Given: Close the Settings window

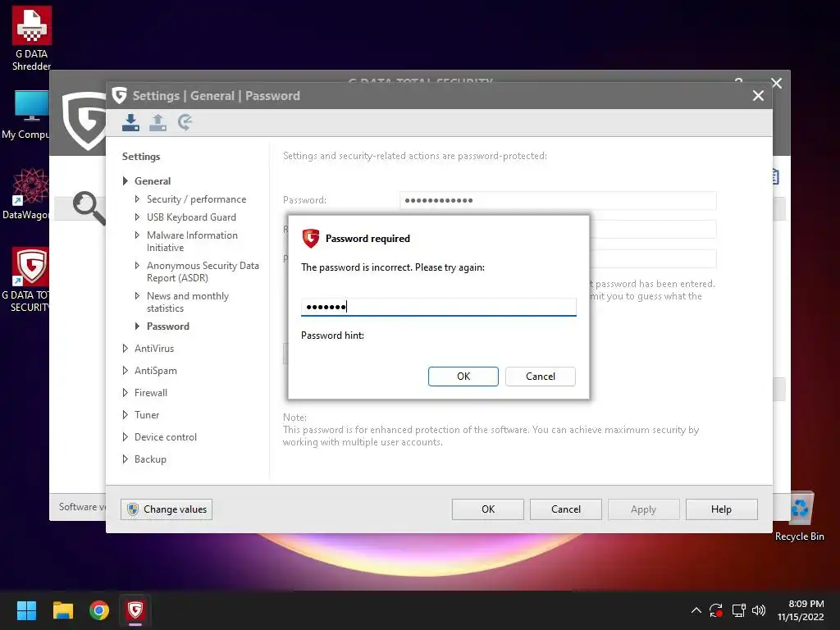Looking at the screenshot, I should (x=758, y=95).
